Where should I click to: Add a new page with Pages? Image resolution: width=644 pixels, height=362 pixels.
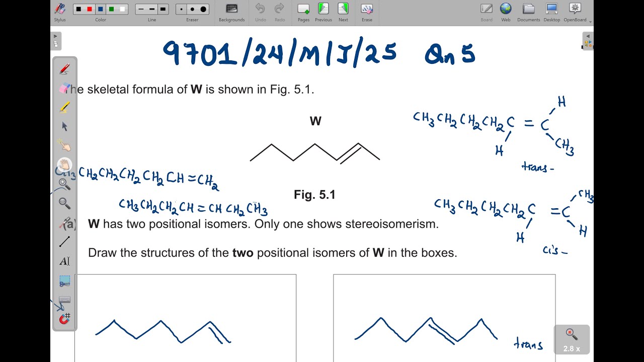[x=303, y=12]
